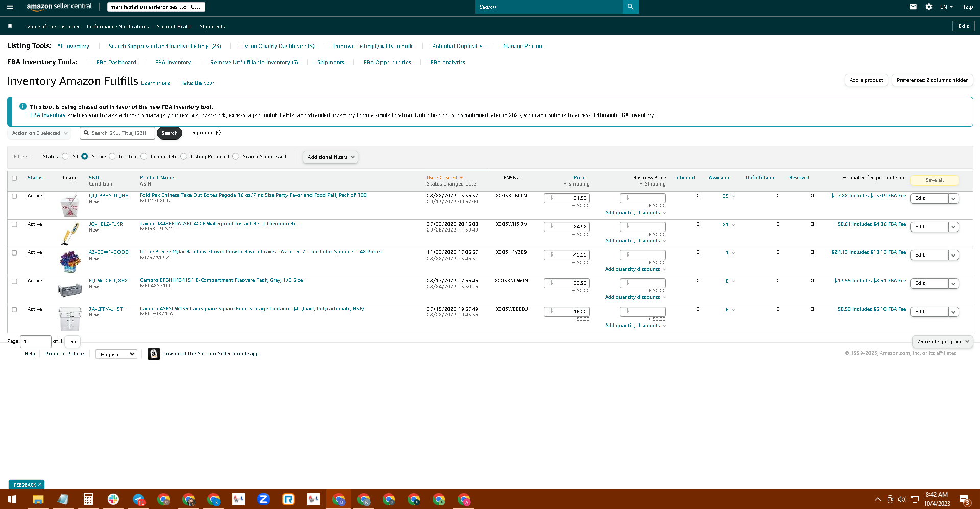Select the Inactive status radio button
This screenshot has height=509, width=980.
[x=112, y=157]
